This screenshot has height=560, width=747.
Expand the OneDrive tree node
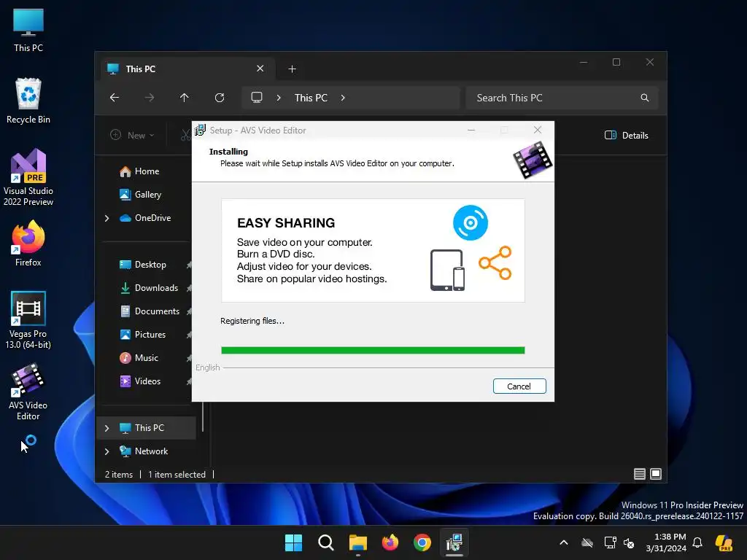click(107, 218)
